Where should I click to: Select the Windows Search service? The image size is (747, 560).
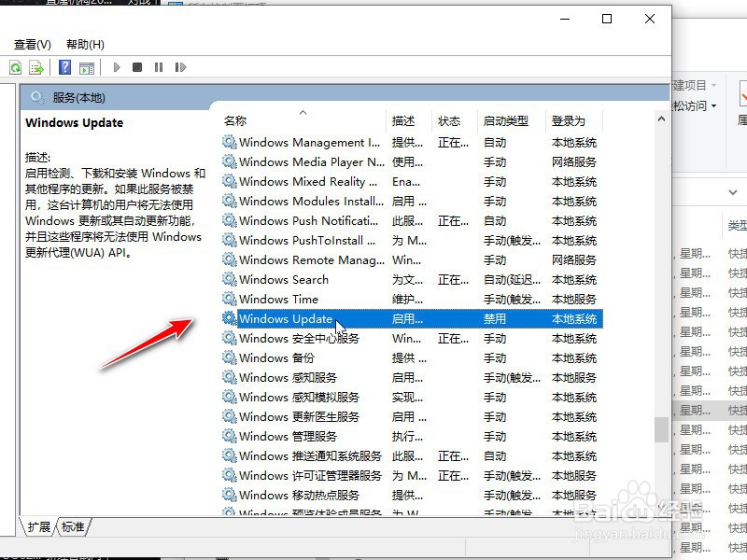pos(412,279)
